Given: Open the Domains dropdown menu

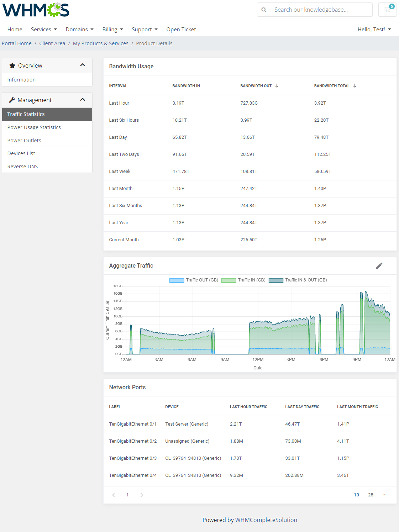Looking at the screenshot, I should [80, 30].
